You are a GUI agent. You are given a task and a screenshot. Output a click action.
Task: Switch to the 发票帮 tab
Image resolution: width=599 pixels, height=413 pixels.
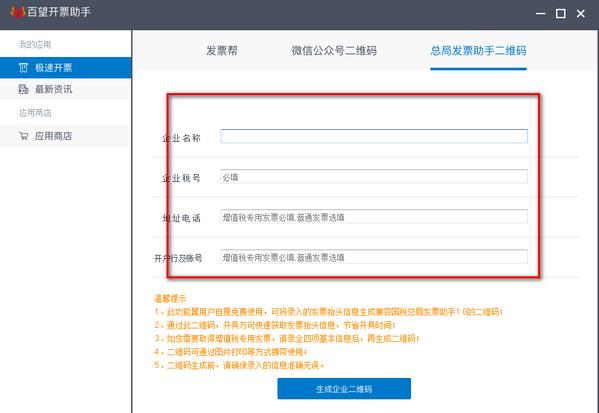[x=222, y=50]
